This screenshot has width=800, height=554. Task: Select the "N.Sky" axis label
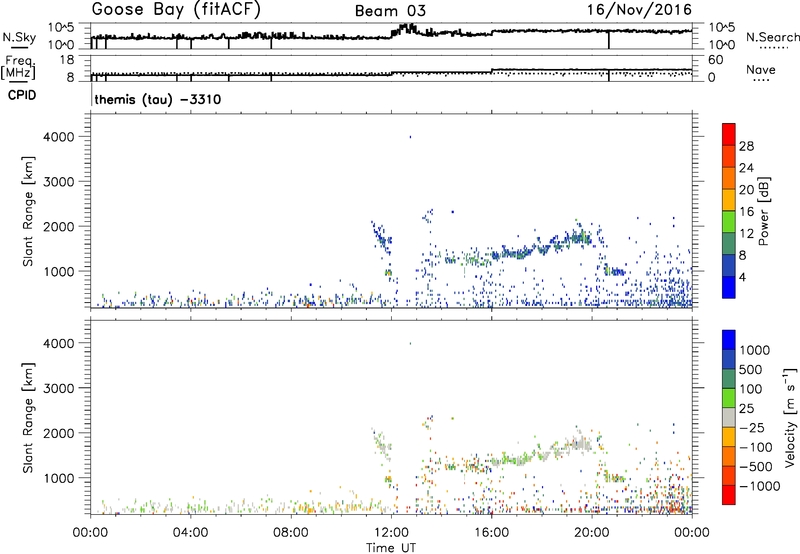(x=19, y=37)
